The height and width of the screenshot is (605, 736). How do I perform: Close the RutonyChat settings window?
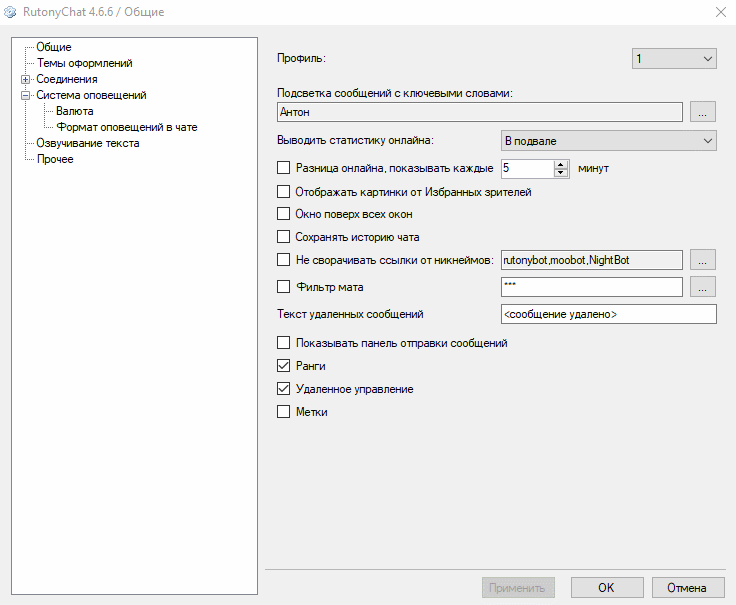coord(719,12)
